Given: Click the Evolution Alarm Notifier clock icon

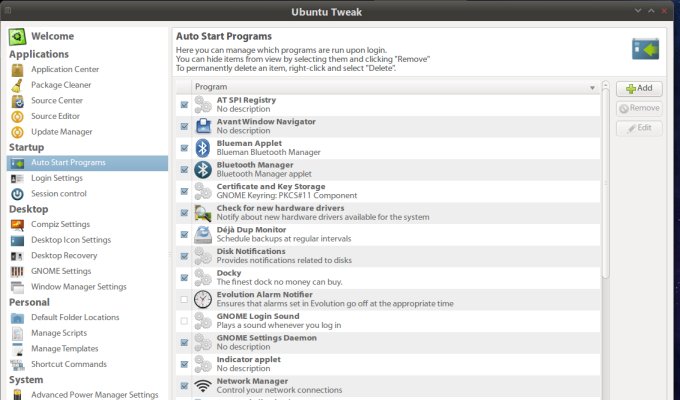Looking at the screenshot, I should click(x=202, y=299).
